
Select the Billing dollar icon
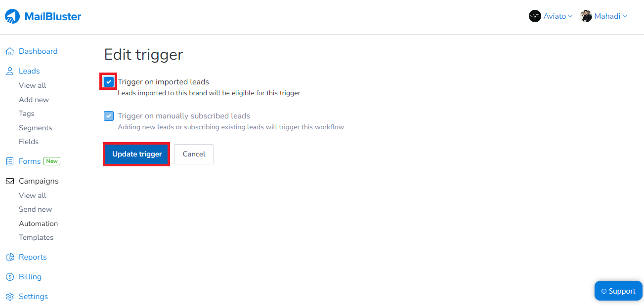coord(10,276)
